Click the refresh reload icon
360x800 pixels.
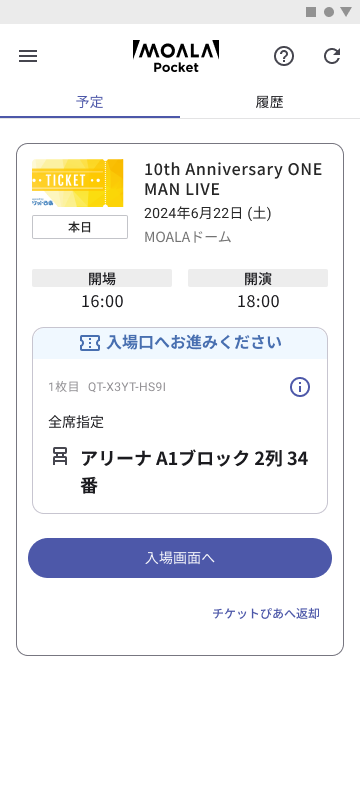tap(332, 56)
